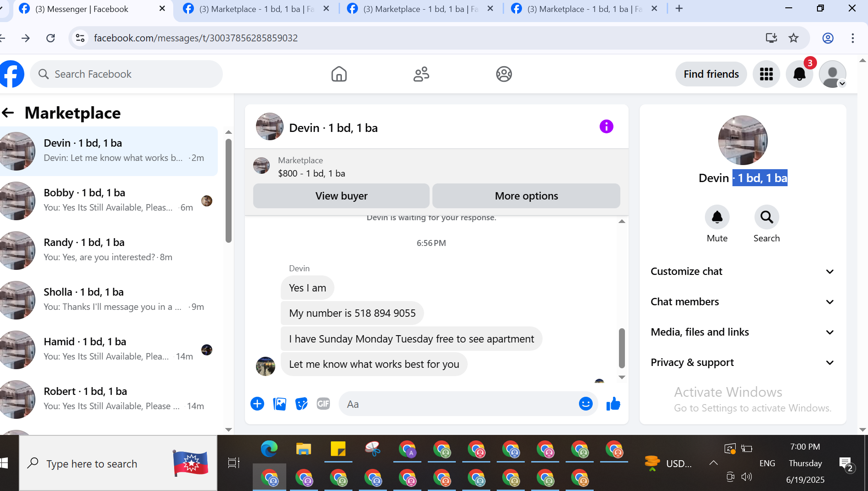Click Devin's avatar beside the last message
The width and height of the screenshot is (868, 491).
[266, 366]
